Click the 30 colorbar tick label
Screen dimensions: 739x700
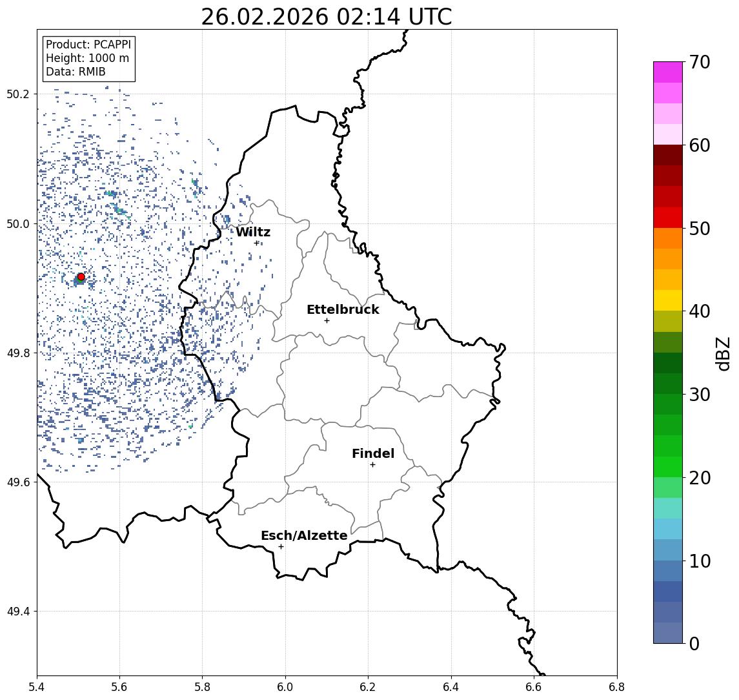click(700, 395)
